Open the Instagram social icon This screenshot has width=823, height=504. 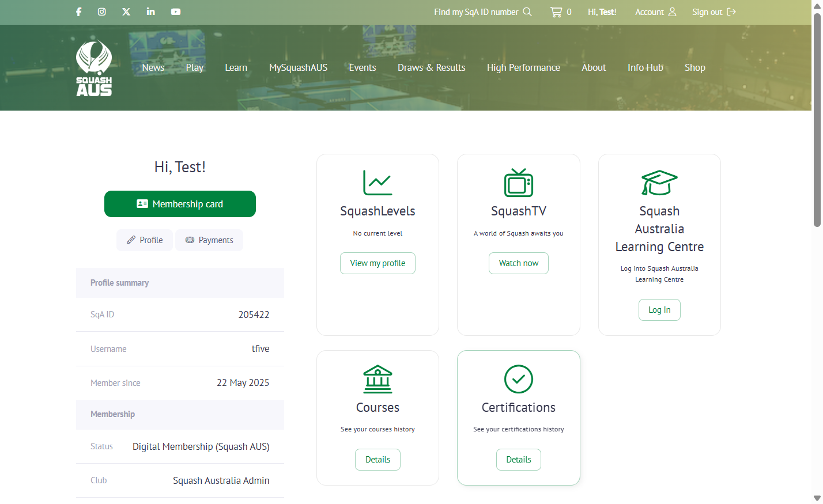pyautogui.click(x=102, y=12)
